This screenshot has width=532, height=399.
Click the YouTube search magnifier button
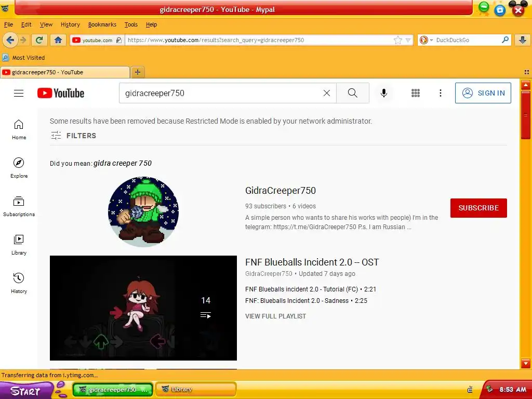point(353,93)
